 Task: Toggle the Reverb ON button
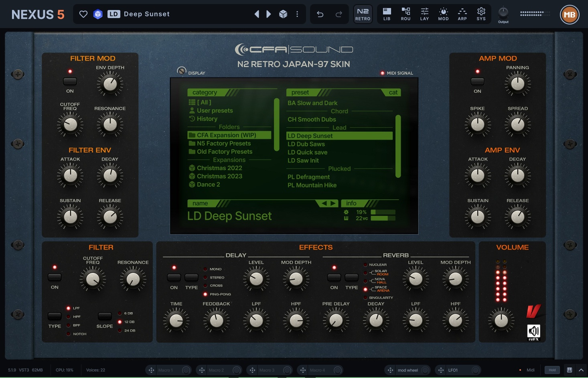click(334, 277)
